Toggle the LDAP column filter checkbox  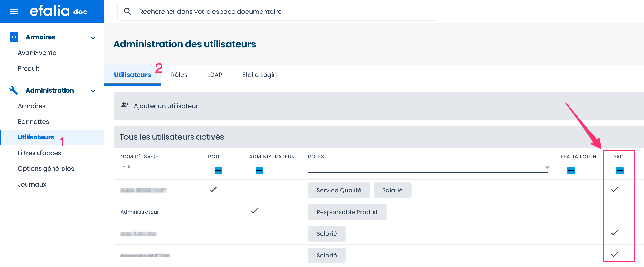pos(619,171)
